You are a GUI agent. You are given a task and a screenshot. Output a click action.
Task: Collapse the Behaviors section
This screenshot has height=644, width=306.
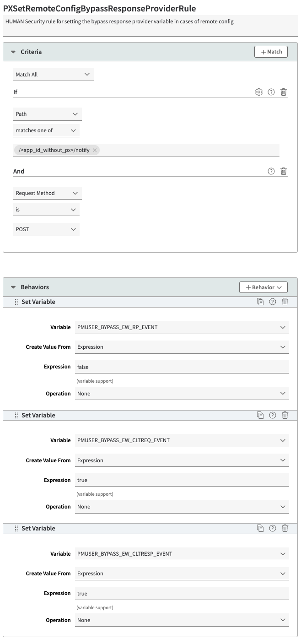[13, 287]
